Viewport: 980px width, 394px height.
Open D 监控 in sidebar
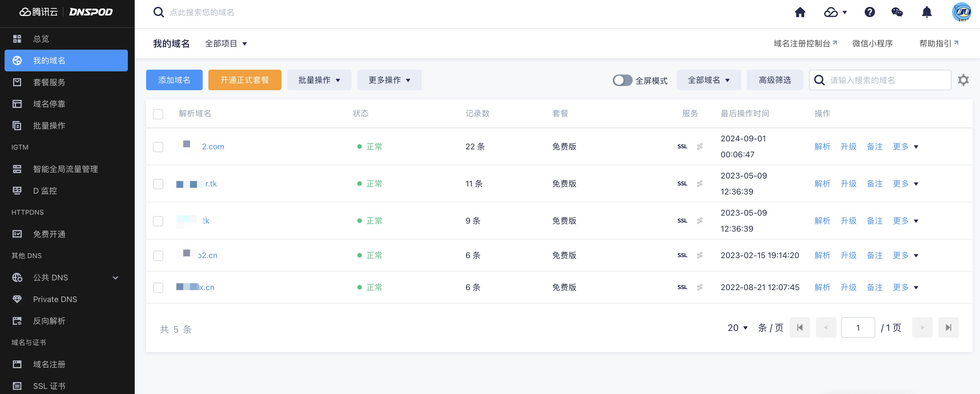pyautogui.click(x=66, y=191)
